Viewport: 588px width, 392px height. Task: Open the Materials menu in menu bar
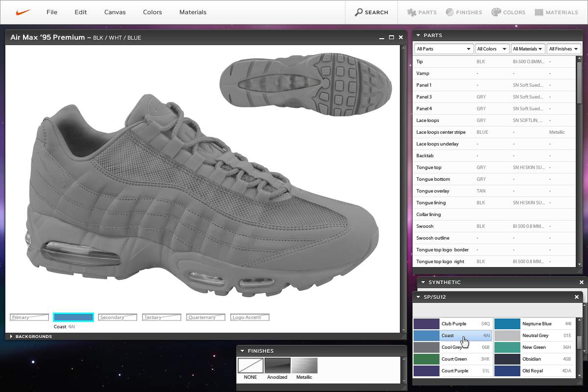(193, 12)
